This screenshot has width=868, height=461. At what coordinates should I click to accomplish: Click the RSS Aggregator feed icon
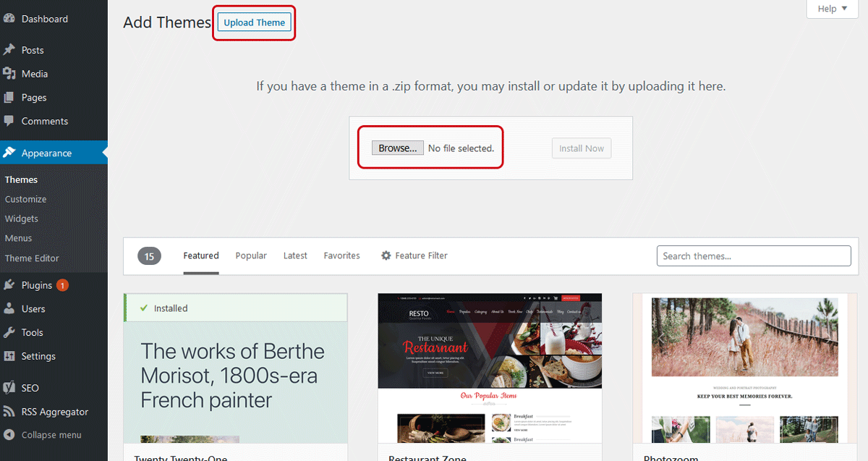(x=9, y=412)
